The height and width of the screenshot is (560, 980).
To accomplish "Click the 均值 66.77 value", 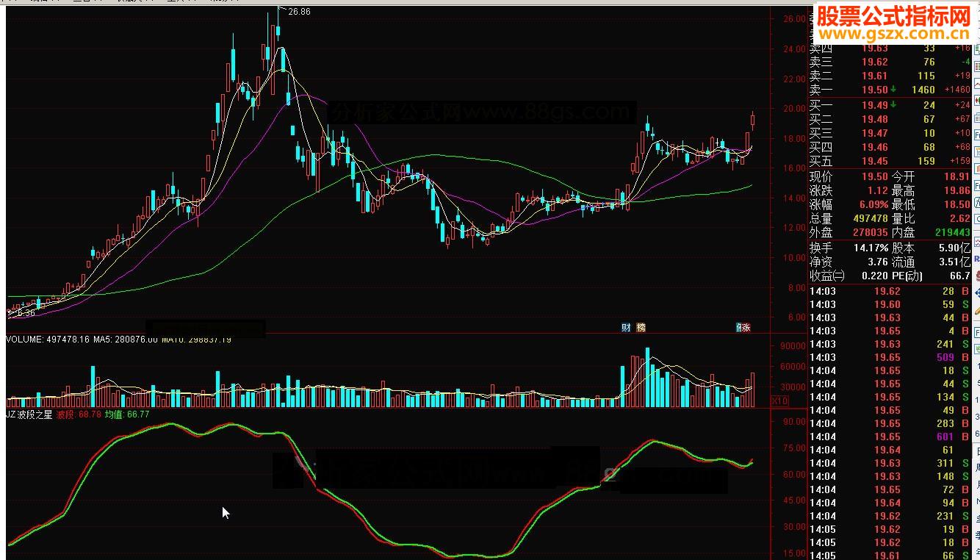I will pyautogui.click(x=127, y=414).
